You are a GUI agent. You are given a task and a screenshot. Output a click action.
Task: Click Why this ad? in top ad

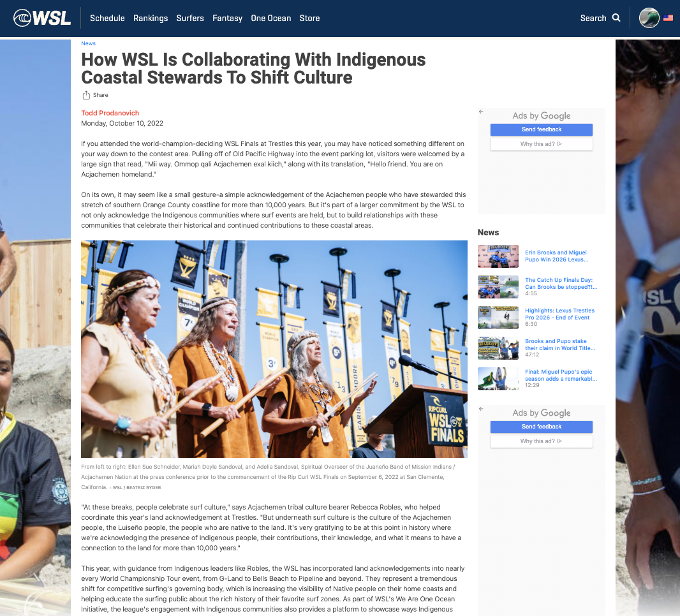[541, 144]
